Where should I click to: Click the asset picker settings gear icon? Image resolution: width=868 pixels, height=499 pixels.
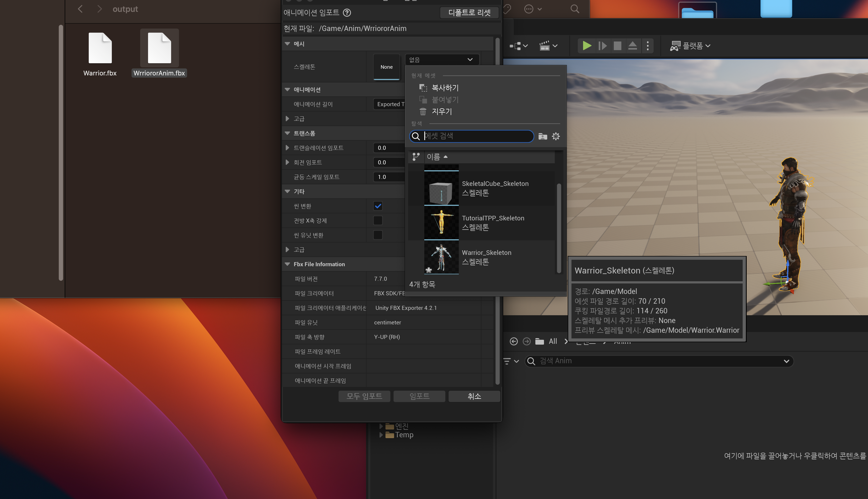pos(556,136)
